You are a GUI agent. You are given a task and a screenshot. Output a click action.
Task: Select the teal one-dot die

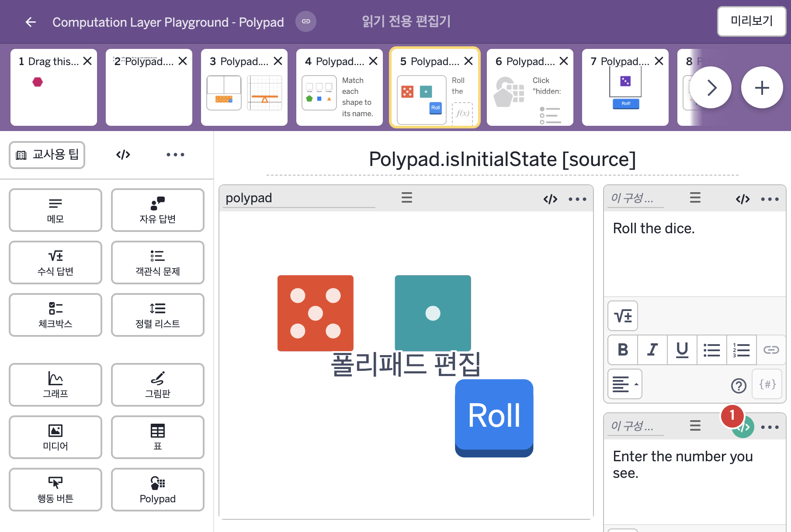pyautogui.click(x=433, y=313)
